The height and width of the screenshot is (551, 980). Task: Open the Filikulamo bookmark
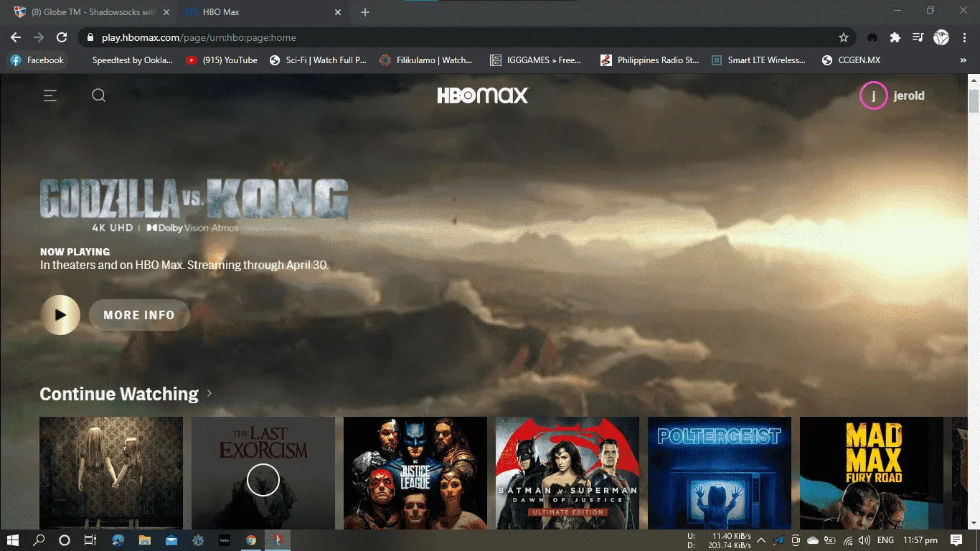click(x=426, y=60)
